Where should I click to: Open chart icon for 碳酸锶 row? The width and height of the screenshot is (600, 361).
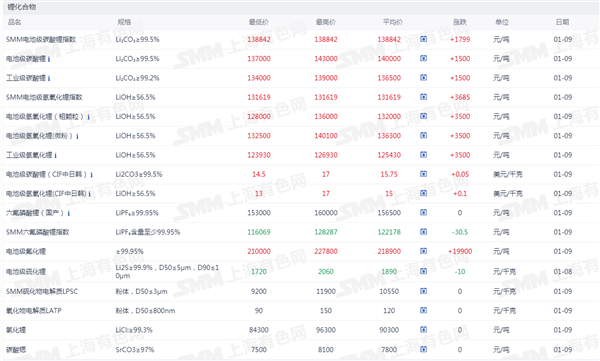click(423, 349)
